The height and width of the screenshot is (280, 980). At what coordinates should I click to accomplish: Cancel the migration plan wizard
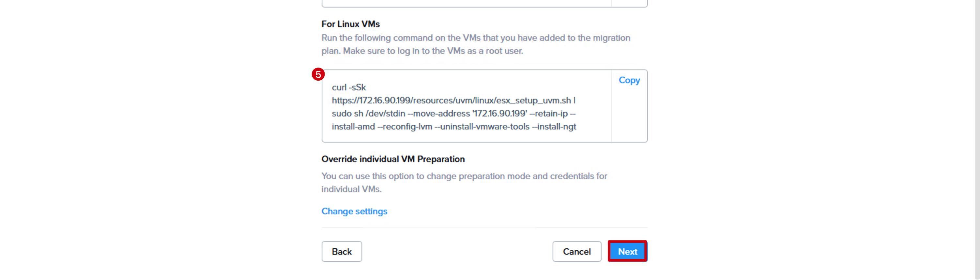pyautogui.click(x=577, y=252)
